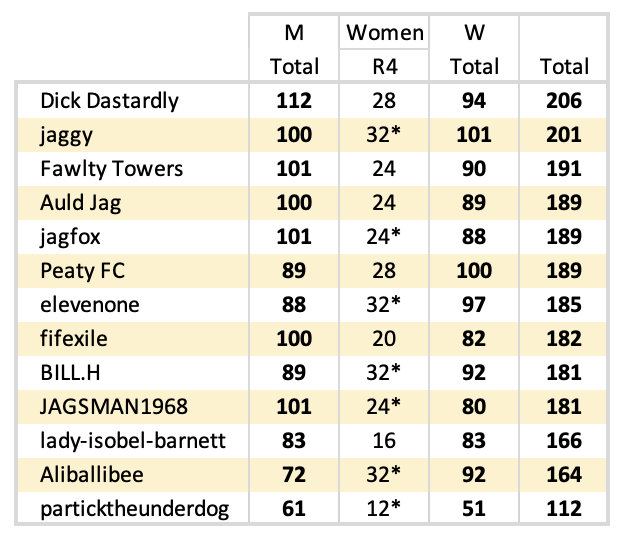620x536 pixels.
Task: Select the jaggy row name cell
Action: click(64, 134)
